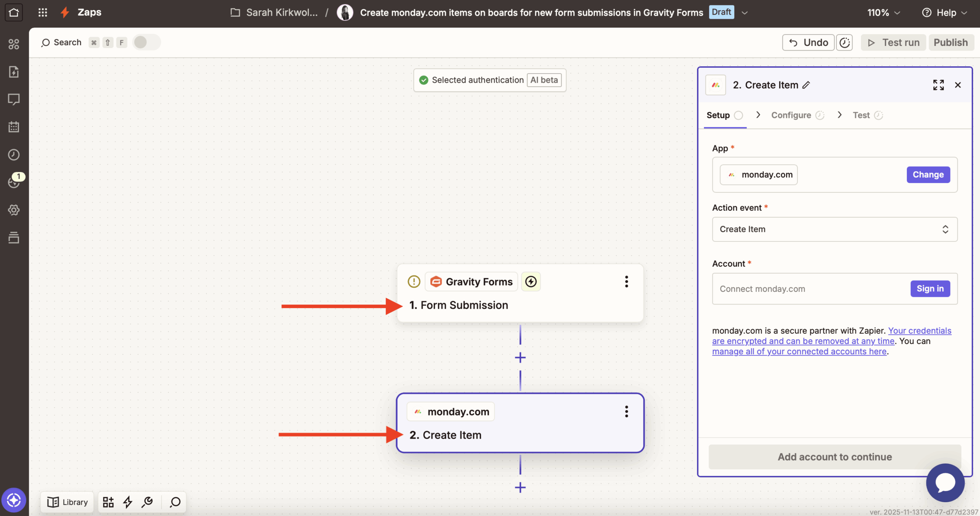Expand the Create Item panel to fullscreen
The image size is (980, 516).
click(x=938, y=85)
